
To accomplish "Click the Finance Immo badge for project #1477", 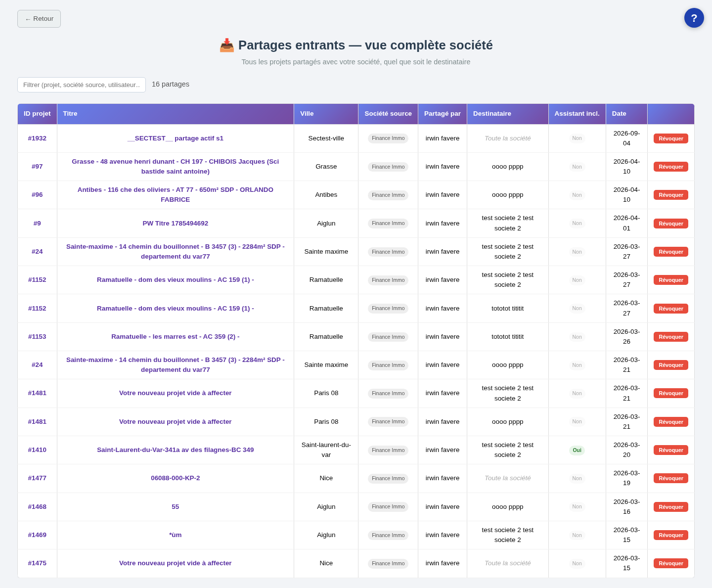I will click(x=388, y=478).
